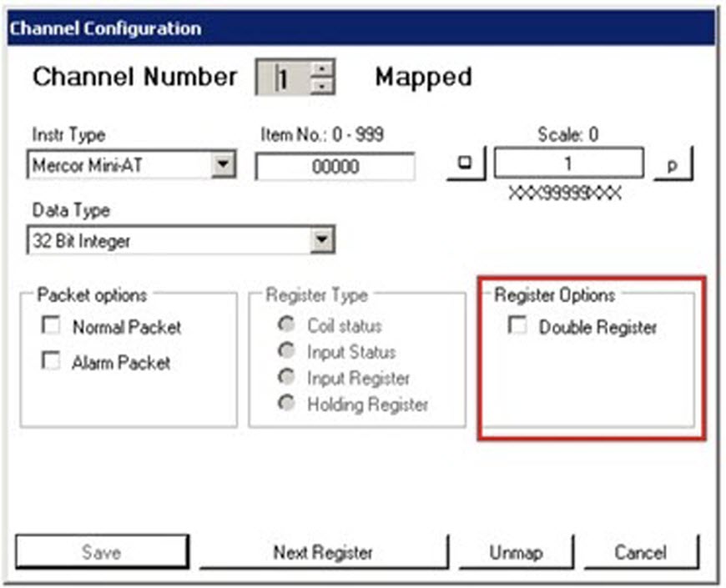Select the Input Register radio button
The height and width of the screenshot is (588, 726).
[287, 378]
